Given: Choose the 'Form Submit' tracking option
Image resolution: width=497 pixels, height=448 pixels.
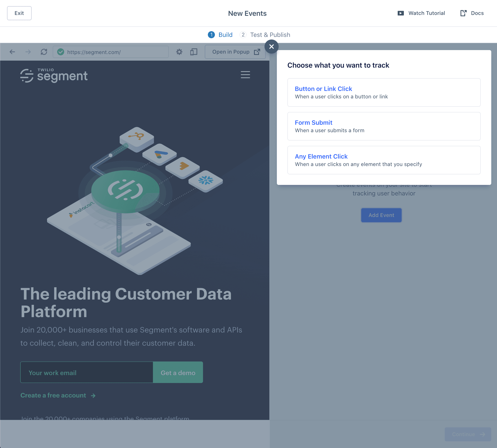Looking at the screenshot, I should pyautogui.click(x=383, y=126).
